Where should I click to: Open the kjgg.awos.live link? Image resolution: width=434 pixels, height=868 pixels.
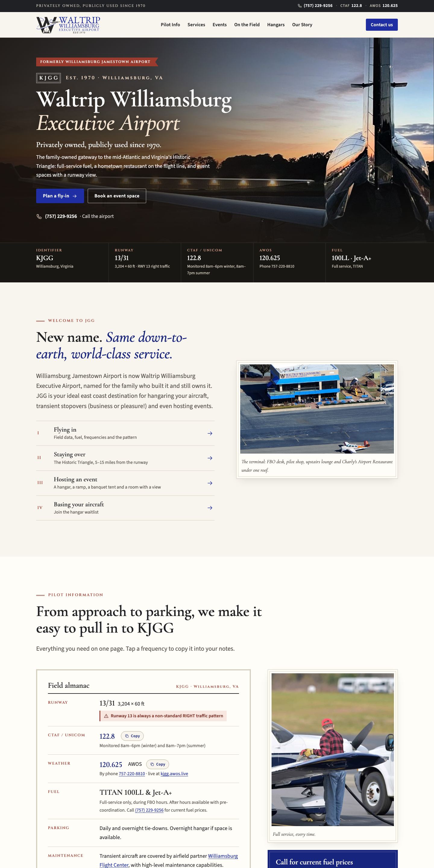point(174,774)
